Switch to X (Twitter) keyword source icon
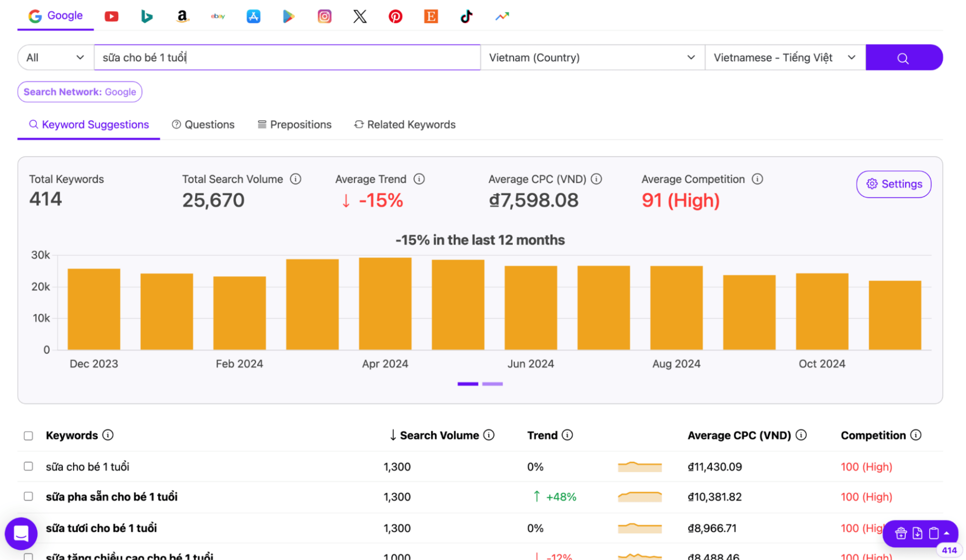966x560 pixels. pos(360,17)
